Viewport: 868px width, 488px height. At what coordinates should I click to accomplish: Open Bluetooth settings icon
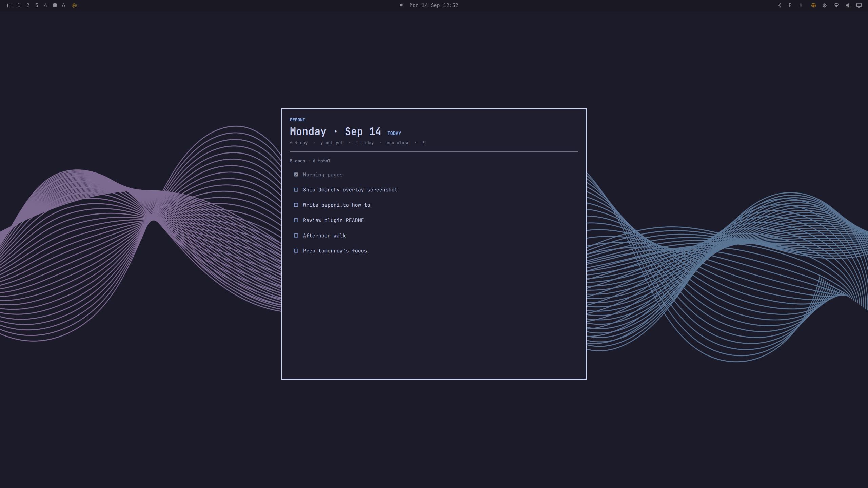click(825, 5)
